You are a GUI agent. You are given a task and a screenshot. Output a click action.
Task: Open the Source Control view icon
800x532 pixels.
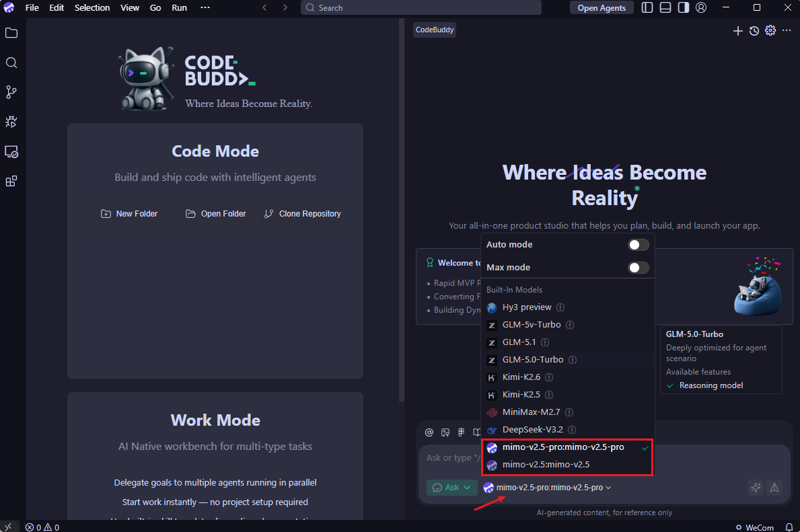(11, 92)
